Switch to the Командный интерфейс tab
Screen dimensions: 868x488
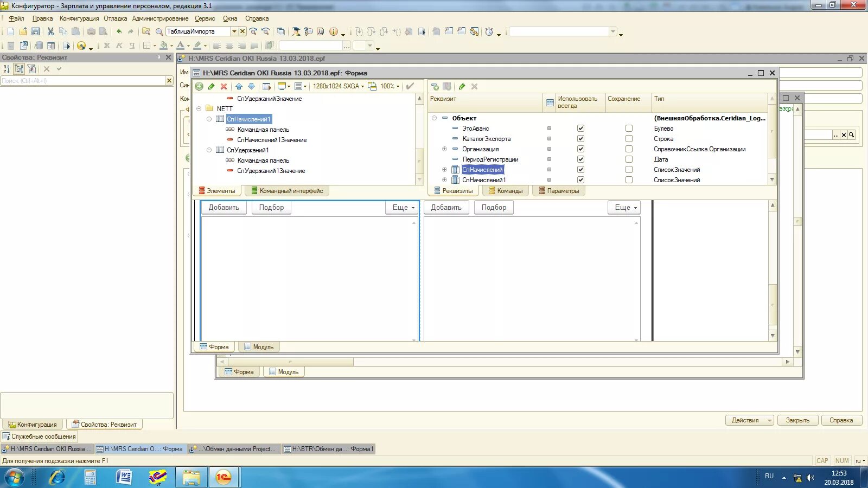pyautogui.click(x=287, y=191)
